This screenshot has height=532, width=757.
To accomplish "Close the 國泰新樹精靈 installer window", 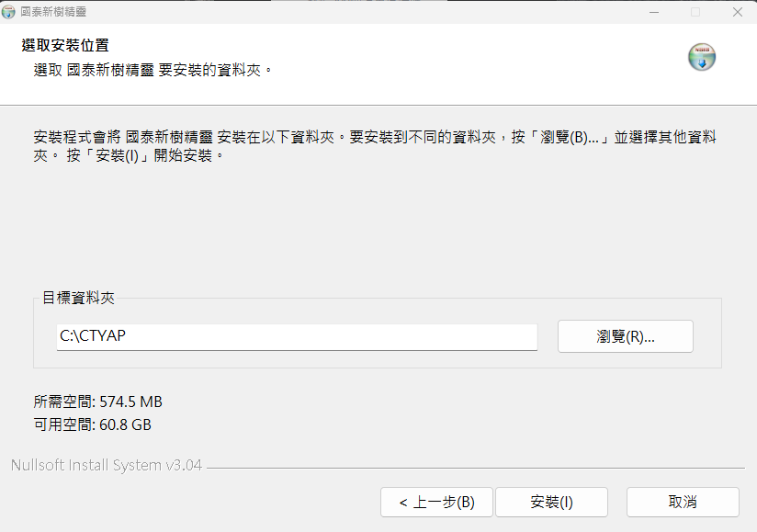I will click(x=737, y=12).
